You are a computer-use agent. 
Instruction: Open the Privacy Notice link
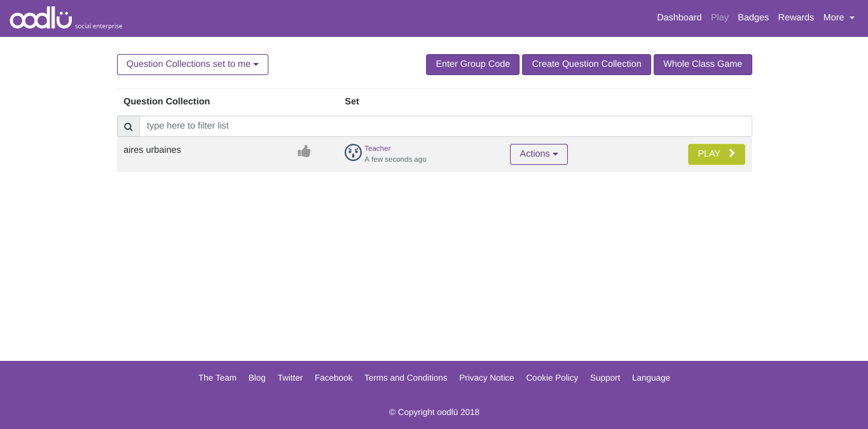pos(486,378)
